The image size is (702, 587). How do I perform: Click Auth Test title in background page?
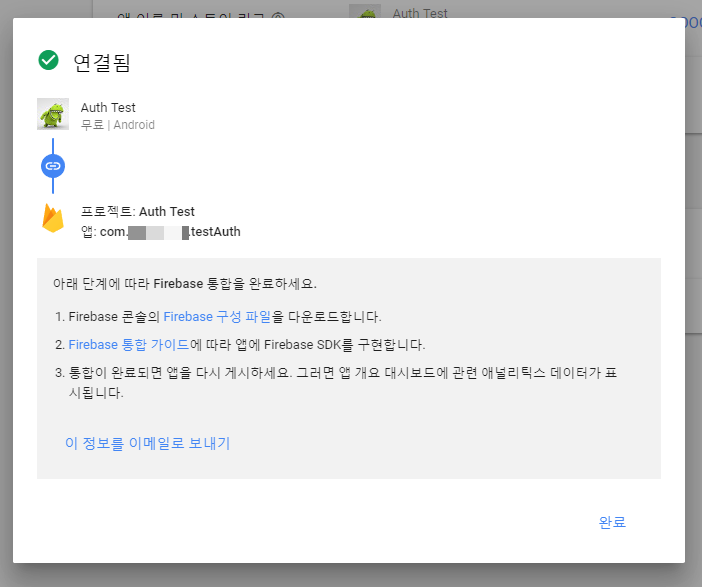pyautogui.click(x=420, y=13)
